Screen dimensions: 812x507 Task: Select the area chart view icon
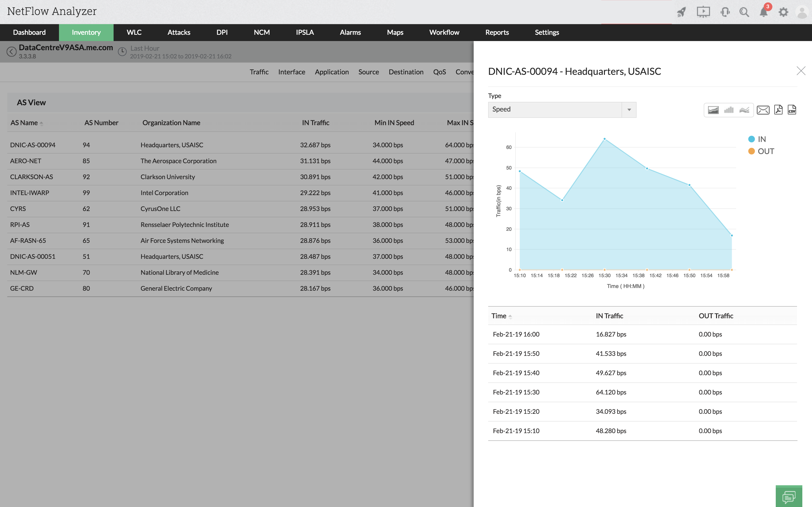point(713,110)
